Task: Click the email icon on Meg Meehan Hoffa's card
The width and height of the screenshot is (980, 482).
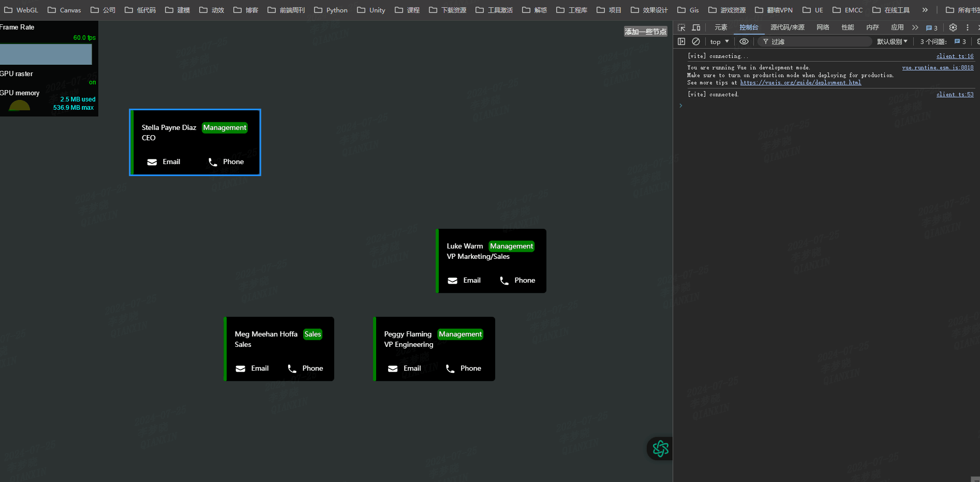Action: 241,369
